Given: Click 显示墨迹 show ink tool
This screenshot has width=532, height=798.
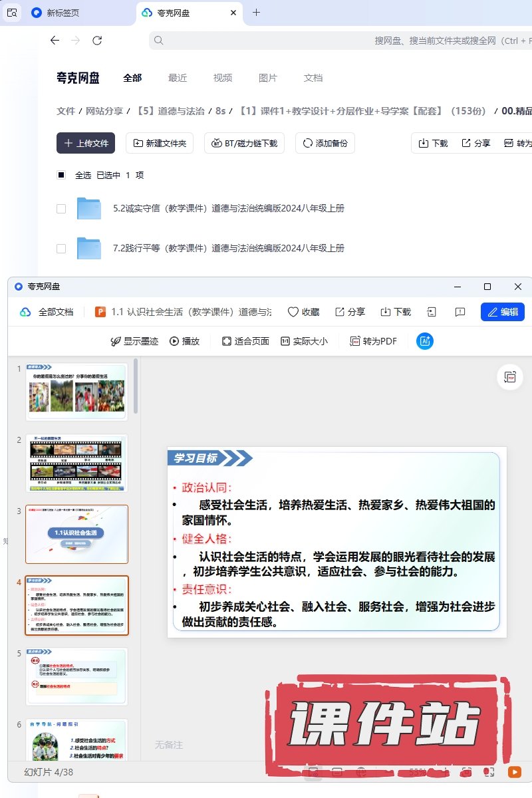Looking at the screenshot, I should (x=134, y=341).
